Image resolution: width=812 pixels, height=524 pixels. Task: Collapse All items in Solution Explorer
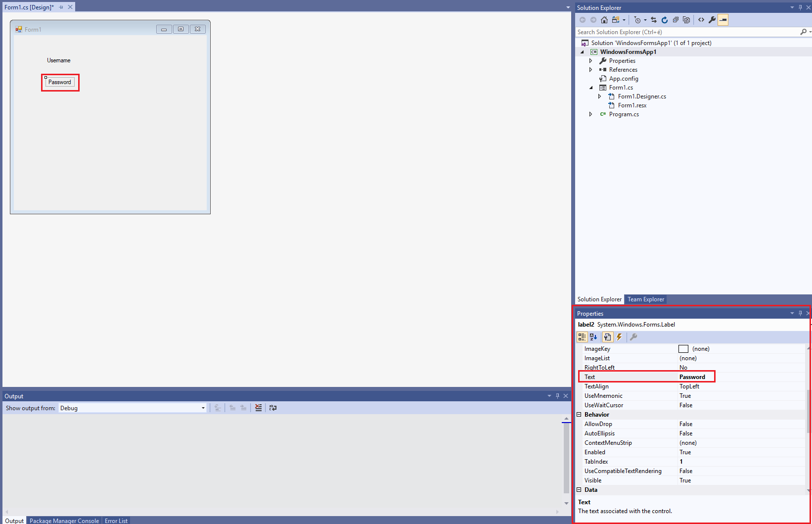click(x=676, y=20)
